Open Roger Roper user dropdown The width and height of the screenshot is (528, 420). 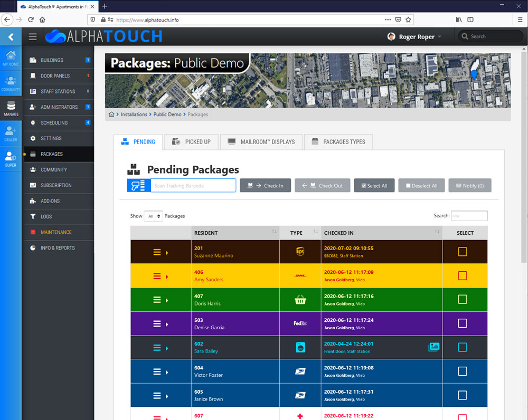(414, 36)
